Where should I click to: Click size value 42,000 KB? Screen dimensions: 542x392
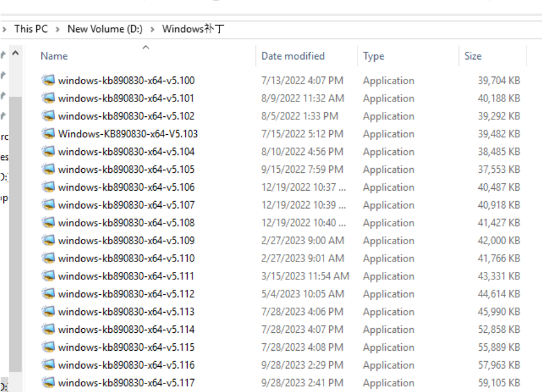click(499, 241)
